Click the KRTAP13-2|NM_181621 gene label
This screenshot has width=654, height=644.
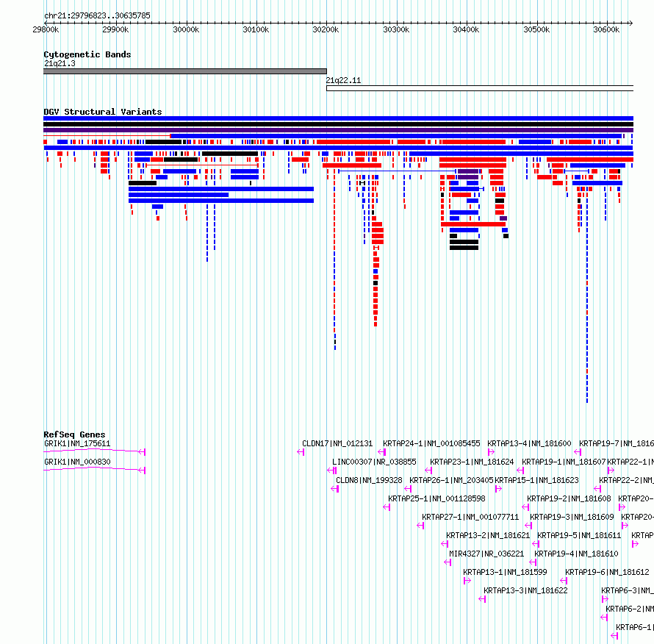[488, 535]
